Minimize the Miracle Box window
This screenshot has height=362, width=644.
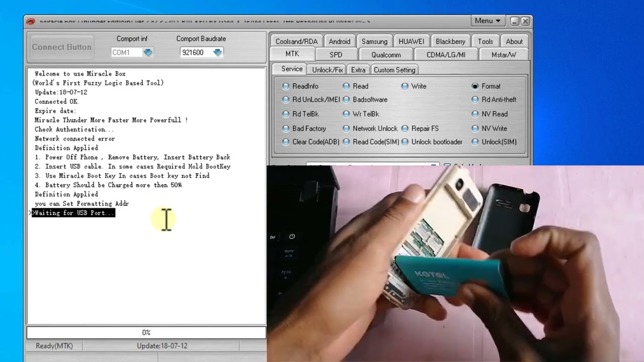[x=514, y=21]
